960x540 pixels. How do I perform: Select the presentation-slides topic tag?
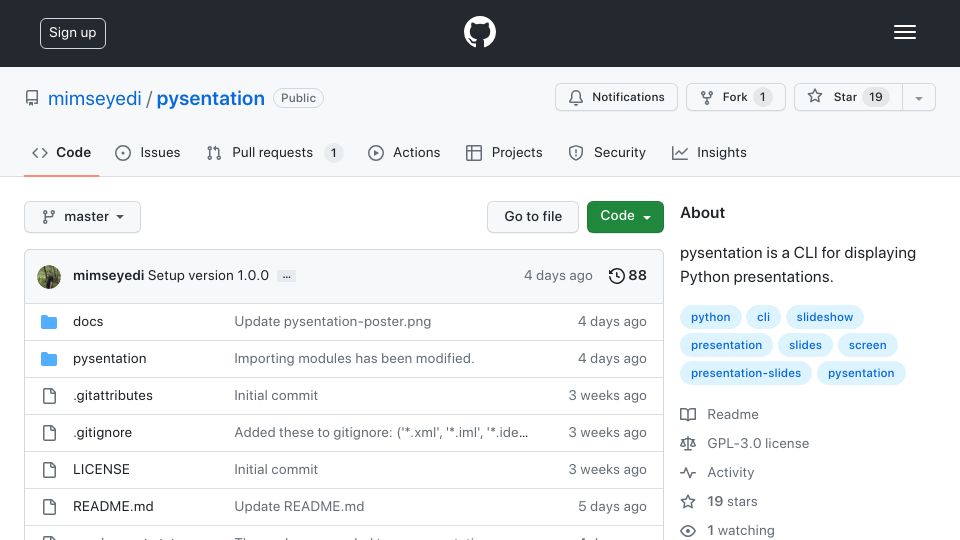[746, 373]
